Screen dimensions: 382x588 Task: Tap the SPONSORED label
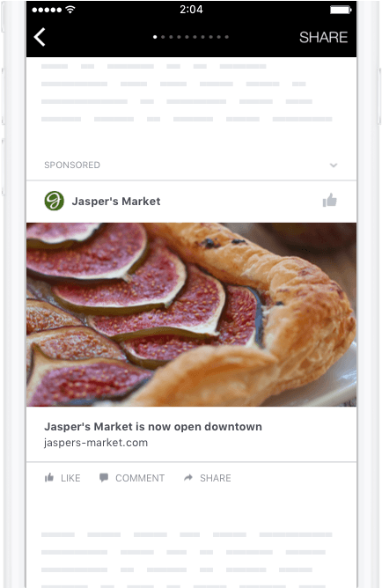pyautogui.click(x=72, y=165)
